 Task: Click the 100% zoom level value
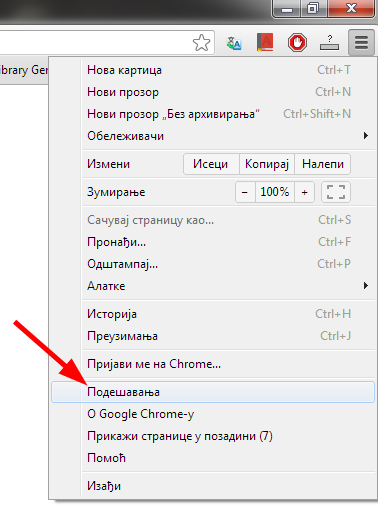pyautogui.click(x=275, y=192)
